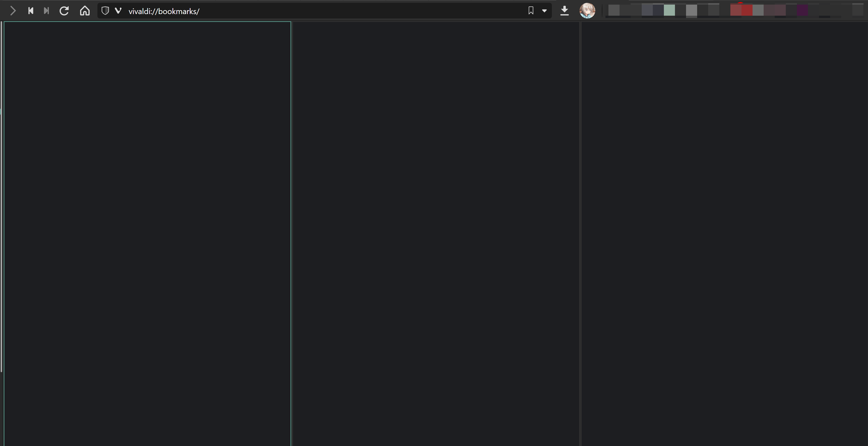Screen dimensions: 868x446
Task: Click the Forward navigation arrow
Action: click(13, 11)
